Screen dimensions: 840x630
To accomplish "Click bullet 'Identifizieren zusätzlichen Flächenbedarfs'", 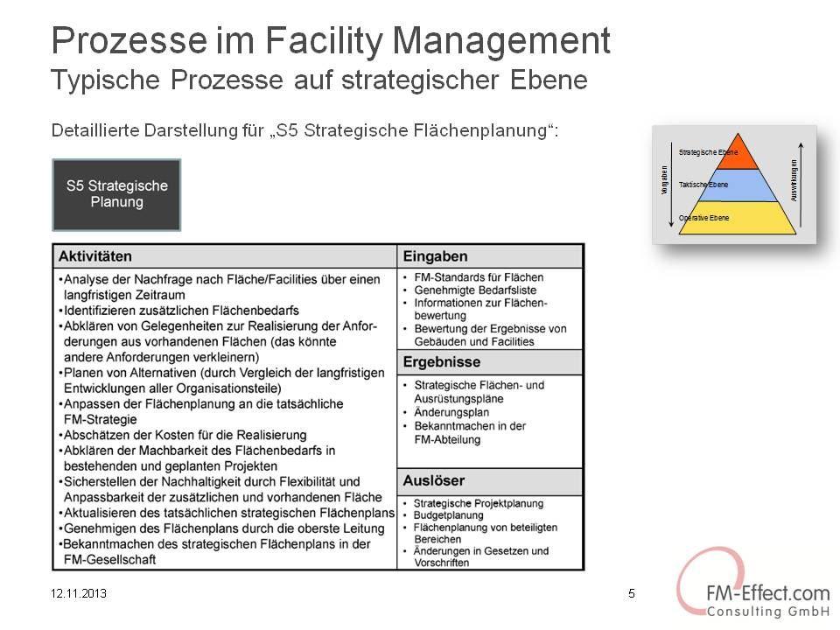I will 178,310.
